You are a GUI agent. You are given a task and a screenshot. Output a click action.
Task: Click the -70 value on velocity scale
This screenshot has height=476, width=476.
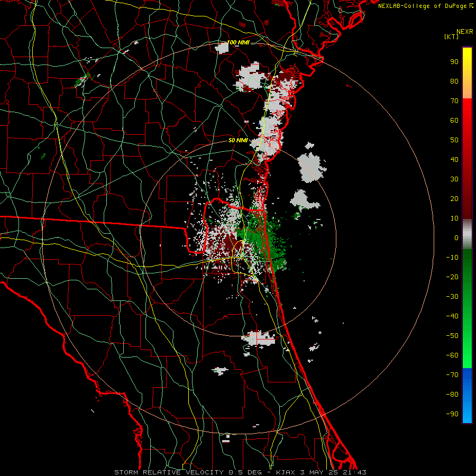(452, 375)
